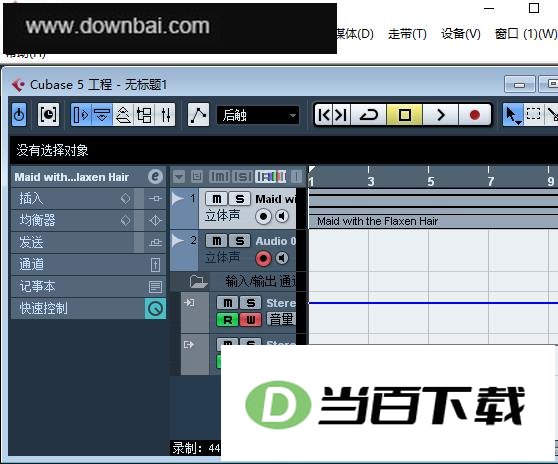Select the Object Selection arrow tool

coord(512,115)
